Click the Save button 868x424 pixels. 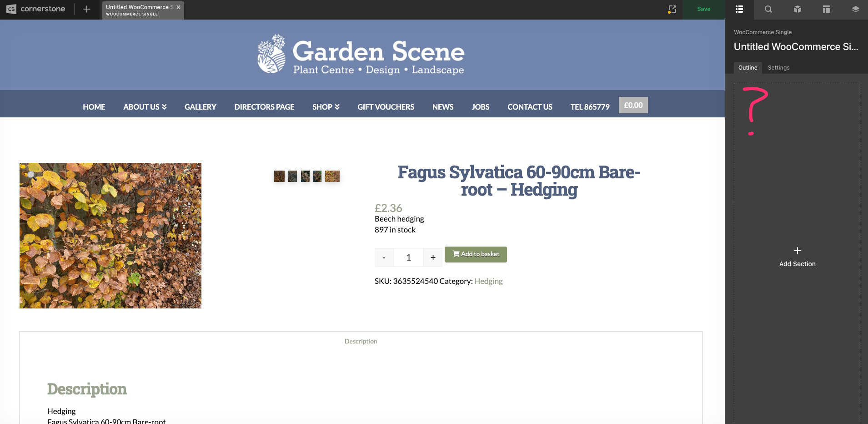[x=703, y=9]
